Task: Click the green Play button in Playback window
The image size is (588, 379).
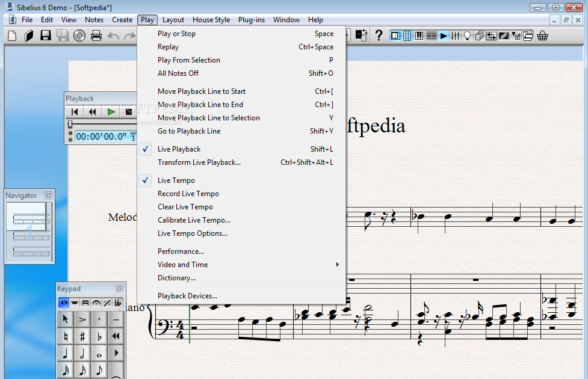Action: [111, 112]
